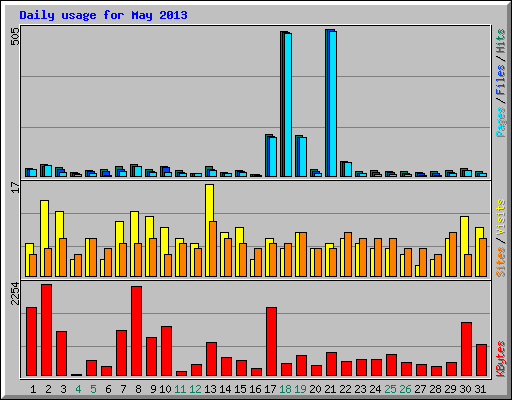Click green day 18 label

tap(285, 389)
